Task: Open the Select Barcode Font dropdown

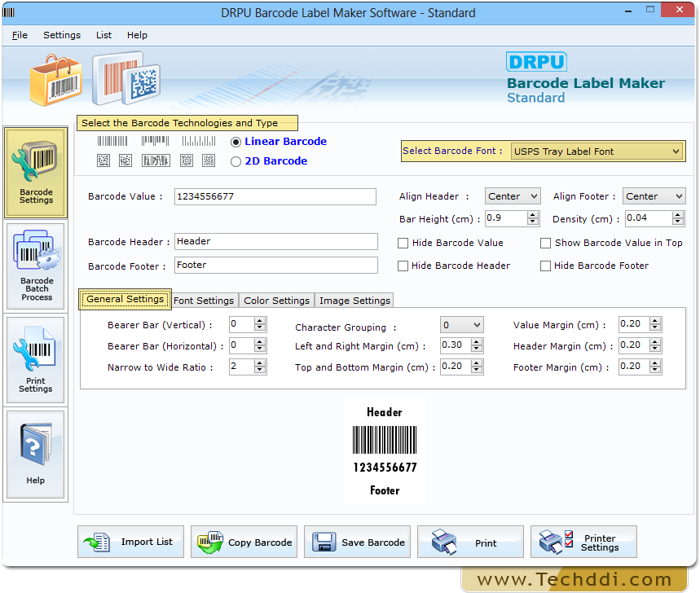Action: point(597,152)
